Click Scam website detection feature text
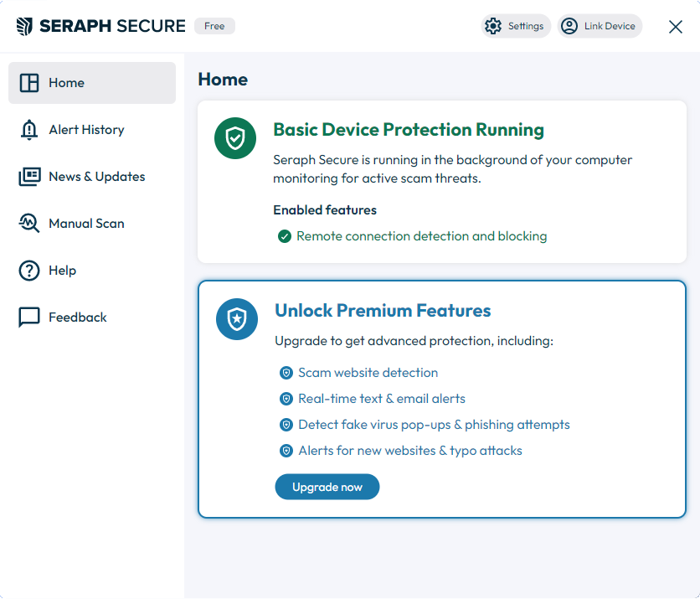This screenshot has width=700, height=599. (368, 373)
